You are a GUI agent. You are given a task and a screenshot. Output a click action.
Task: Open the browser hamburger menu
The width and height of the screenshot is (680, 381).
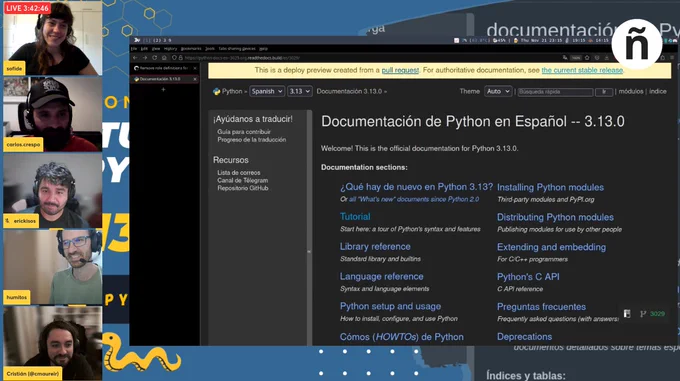[673, 58]
